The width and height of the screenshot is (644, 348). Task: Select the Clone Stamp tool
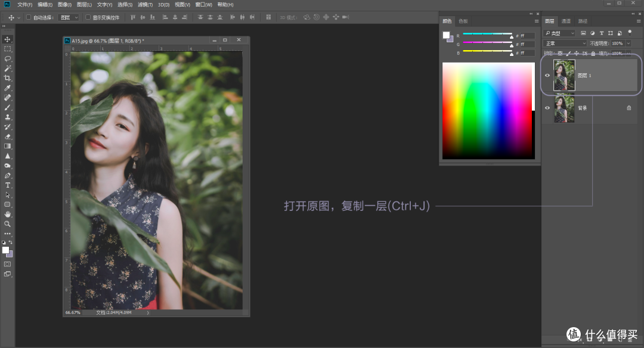coord(8,117)
